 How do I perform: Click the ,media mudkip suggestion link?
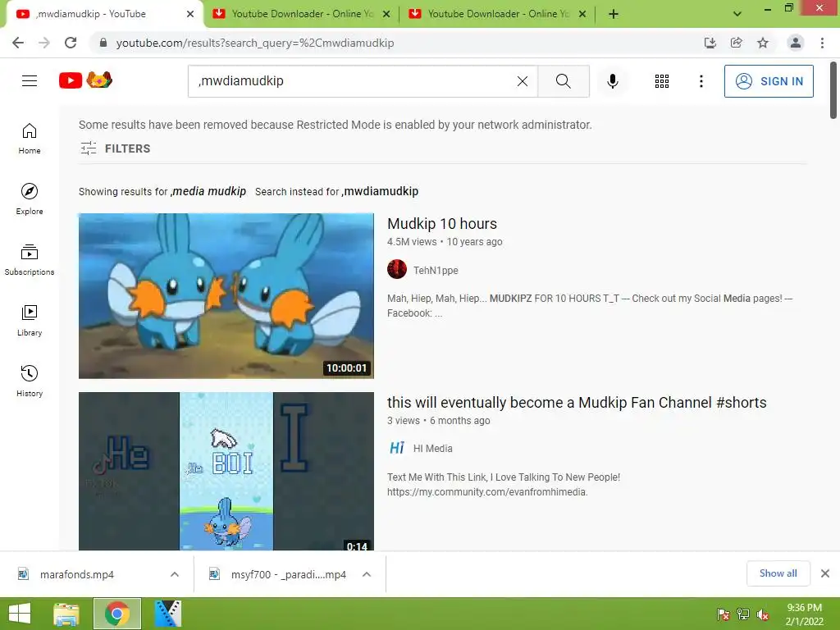pyautogui.click(x=208, y=191)
